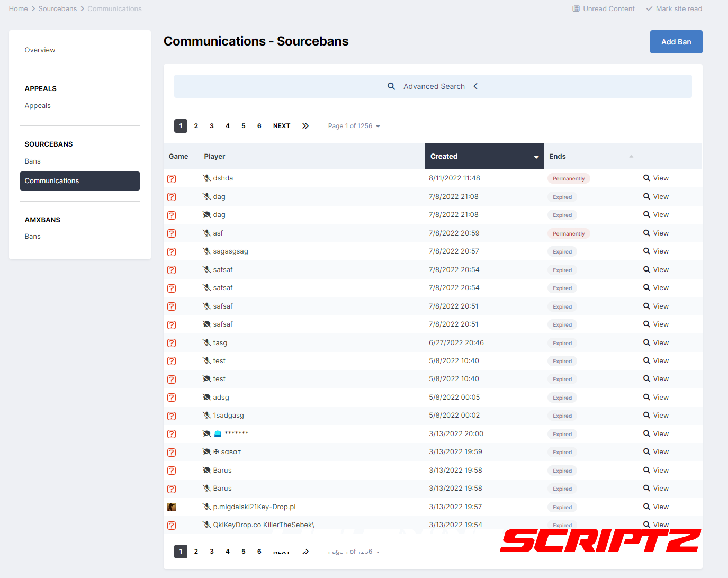This screenshot has height=578, width=728.
Task: Jump to last page using top double-chevron
Action: [x=305, y=126]
